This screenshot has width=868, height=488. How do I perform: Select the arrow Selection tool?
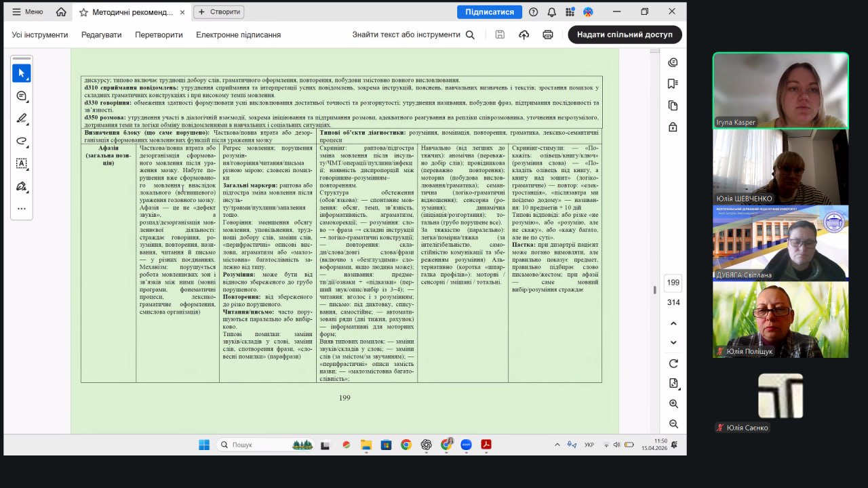pyautogui.click(x=21, y=73)
